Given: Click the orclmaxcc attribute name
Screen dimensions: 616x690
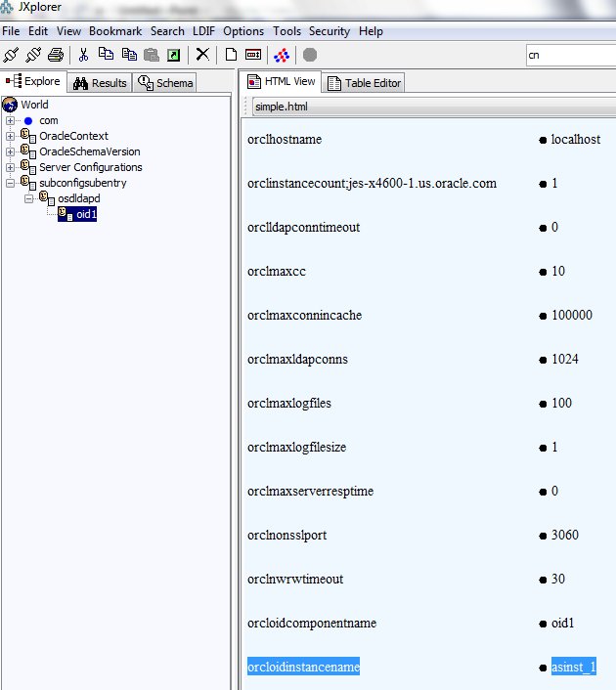Looking at the screenshot, I should (x=277, y=271).
